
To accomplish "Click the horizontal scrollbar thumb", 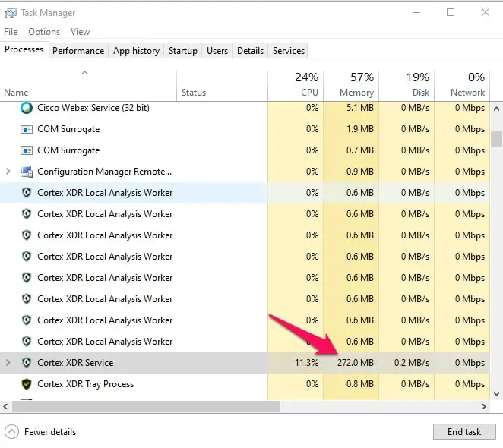I will click(146, 407).
